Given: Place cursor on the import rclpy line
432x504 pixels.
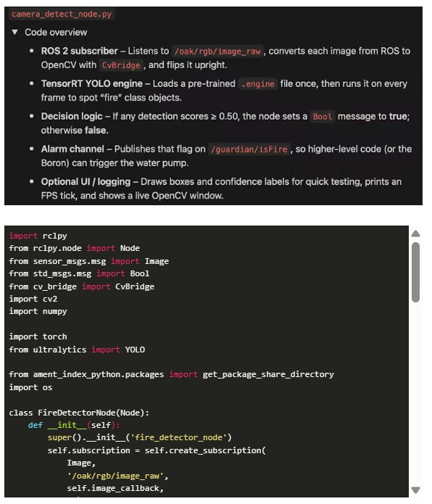Looking at the screenshot, I should [38, 236].
